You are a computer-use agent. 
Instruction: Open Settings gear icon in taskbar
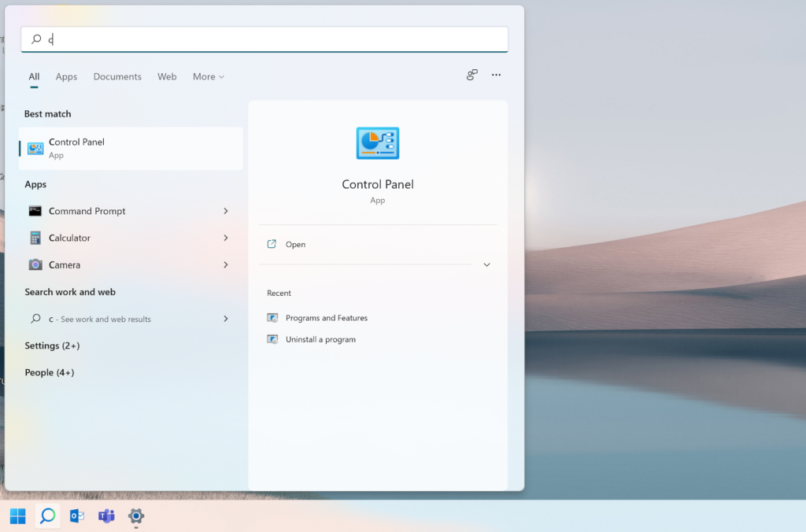click(x=136, y=516)
